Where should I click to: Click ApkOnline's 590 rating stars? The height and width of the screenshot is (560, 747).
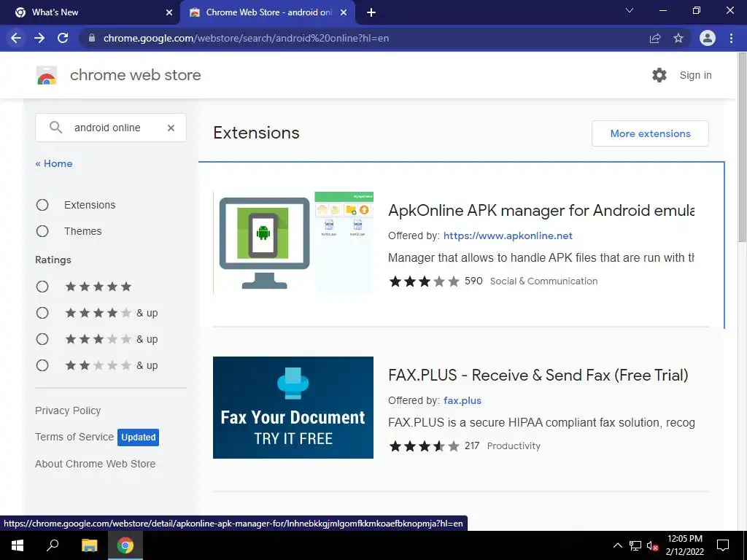coord(424,281)
